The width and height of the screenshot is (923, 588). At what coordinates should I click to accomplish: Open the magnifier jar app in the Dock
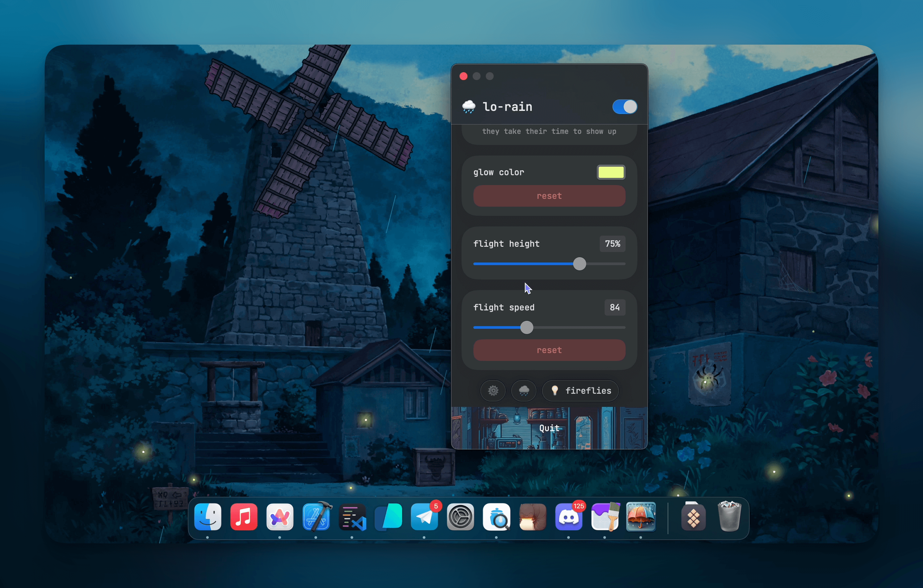(x=496, y=517)
